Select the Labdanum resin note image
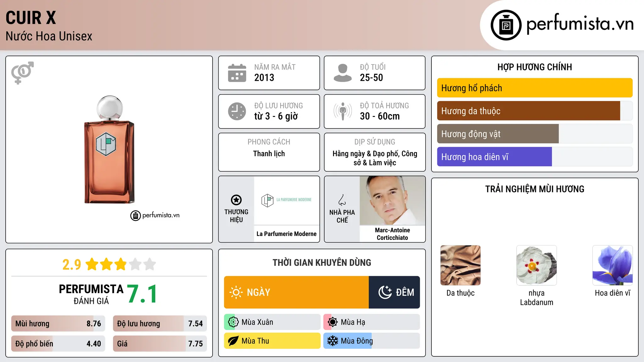 point(537,265)
